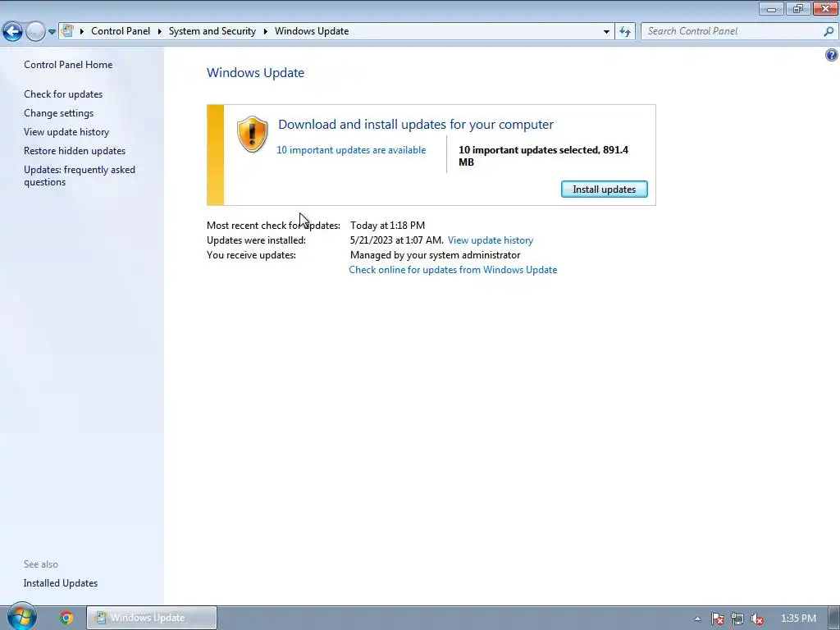Open 10 important updates are available link
This screenshot has height=630, width=840.
tap(351, 150)
